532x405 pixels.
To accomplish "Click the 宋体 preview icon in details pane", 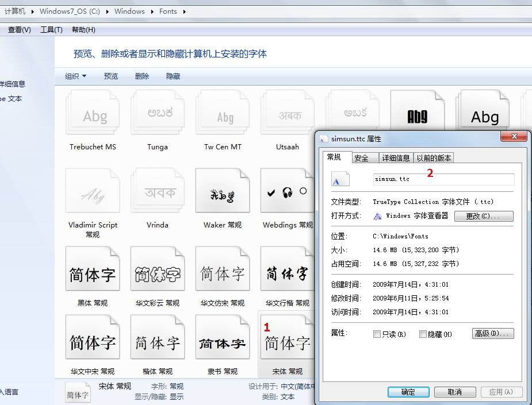I will coord(78,392).
